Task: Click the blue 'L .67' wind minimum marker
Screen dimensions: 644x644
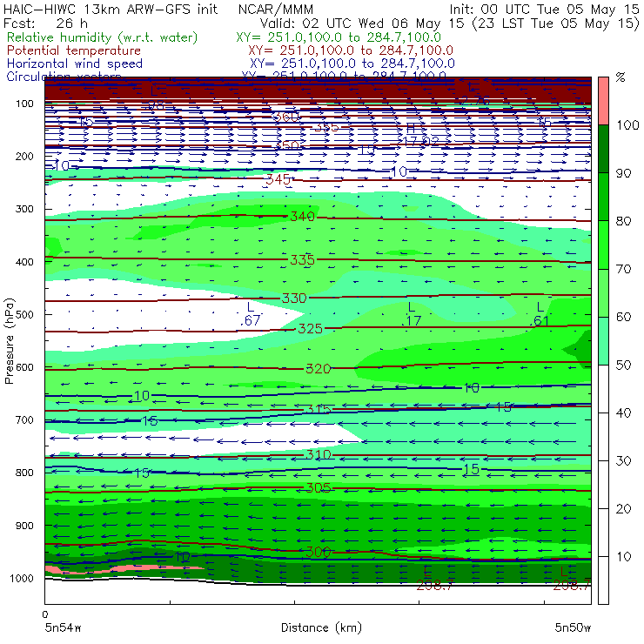Action: coord(250,314)
